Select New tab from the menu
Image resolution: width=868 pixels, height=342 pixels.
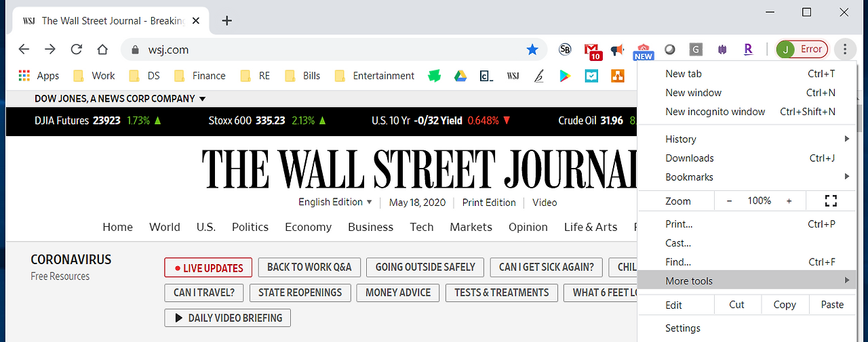coord(747,74)
